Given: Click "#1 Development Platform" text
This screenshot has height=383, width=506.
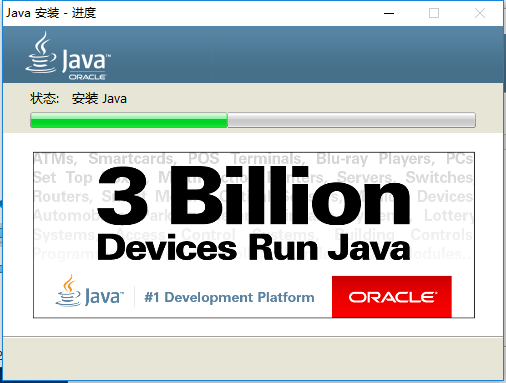Looking at the screenshot, I should (x=229, y=297).
